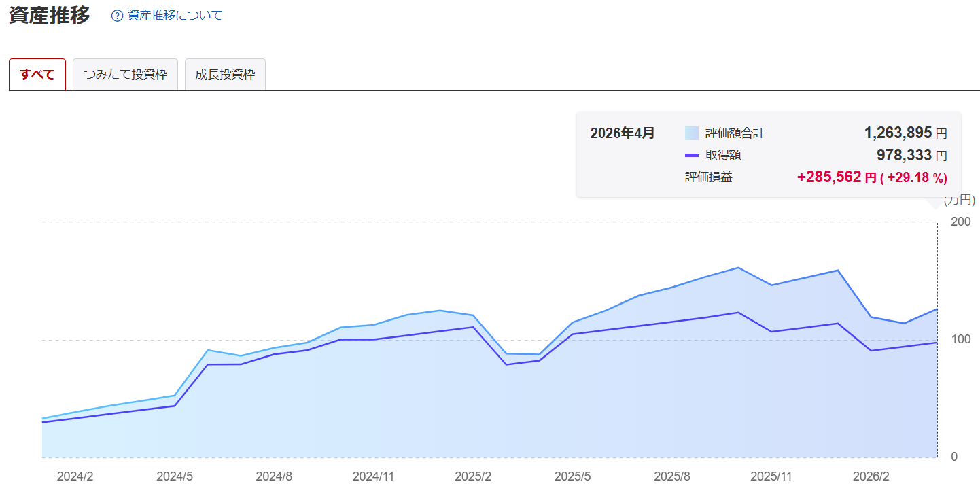This screenshot has width=980, height=486.
Task: Switch to the 成長投資枠 tab
Action: tap(225, 75)
